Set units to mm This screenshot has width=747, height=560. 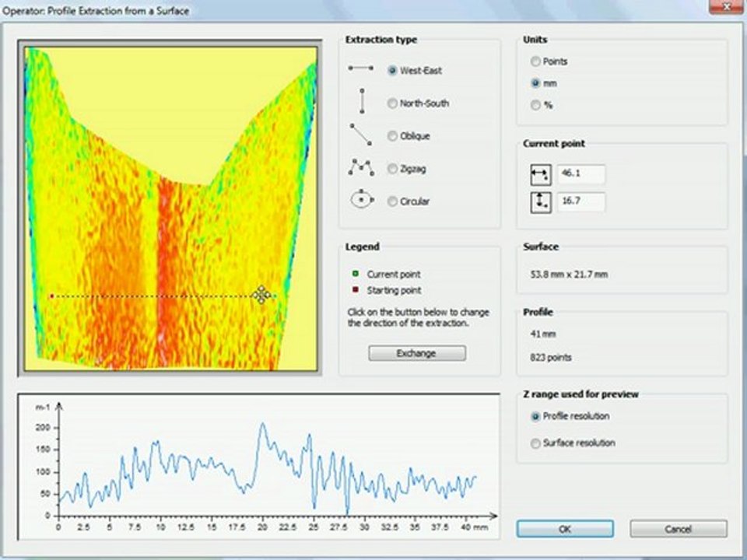535,83
